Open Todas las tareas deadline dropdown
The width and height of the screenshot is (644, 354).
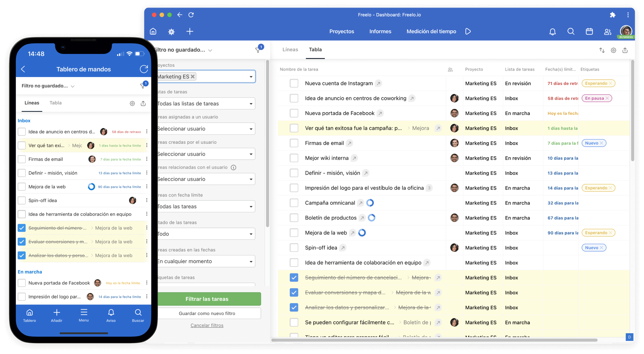click(206, 207)
